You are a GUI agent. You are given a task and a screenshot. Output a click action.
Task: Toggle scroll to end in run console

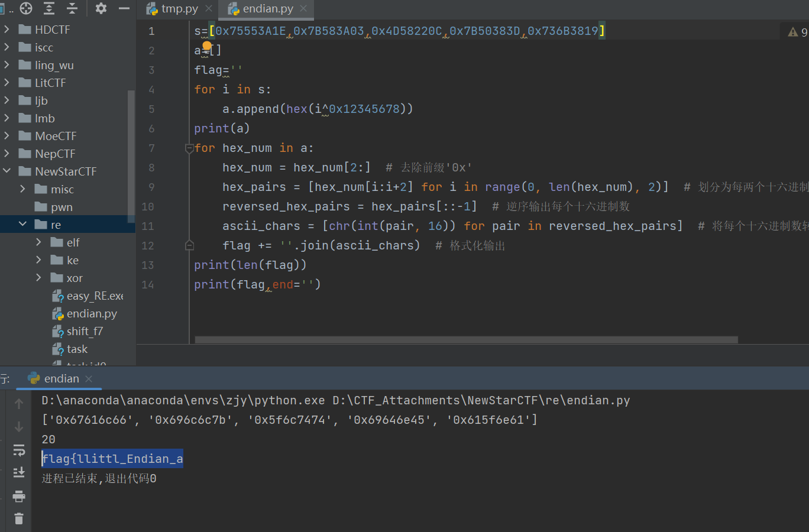[19, 472]
